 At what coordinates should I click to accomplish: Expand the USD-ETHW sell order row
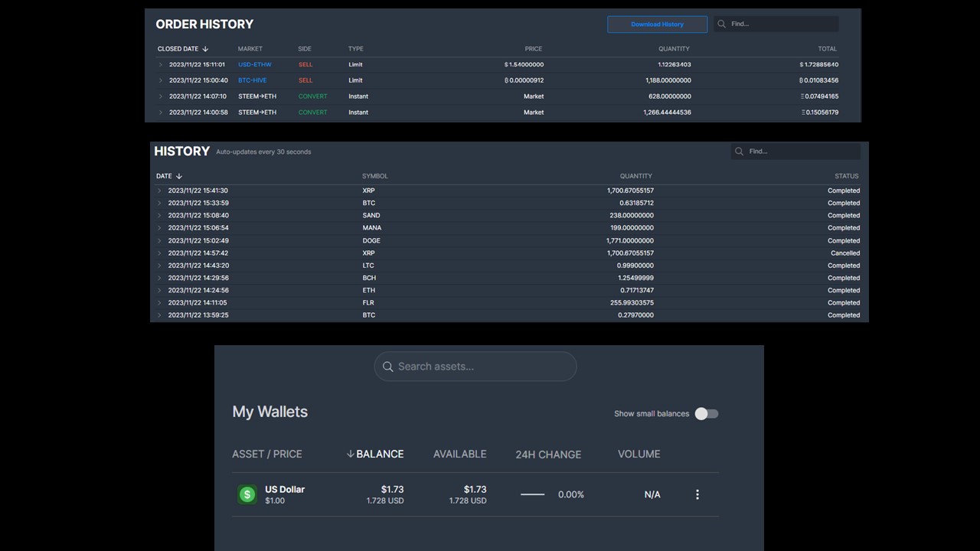click(161, 65)
